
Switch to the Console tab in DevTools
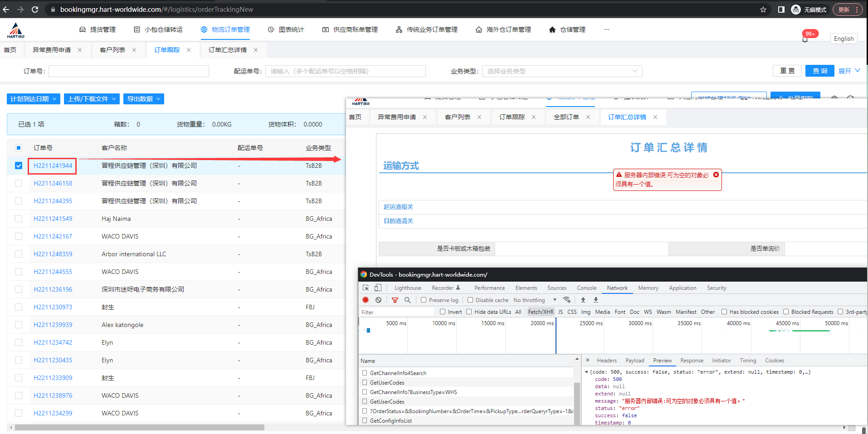pos(586,288)
